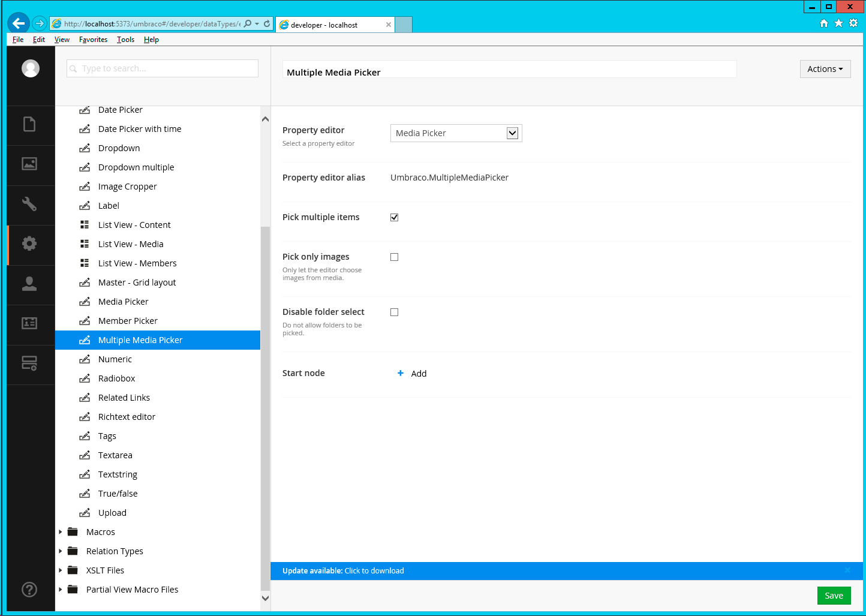Open the Members card section icon
Viewport: 866px width, 616px height.
[x=29, y=323]
